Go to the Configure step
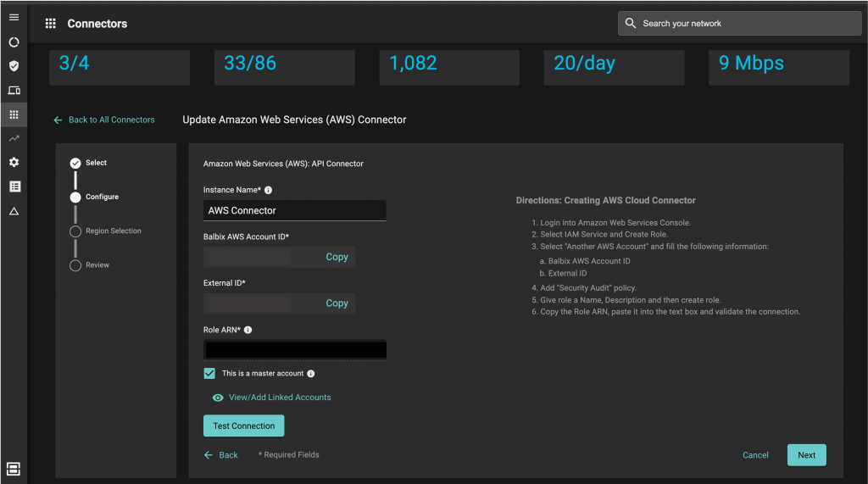 coord(94,197)
